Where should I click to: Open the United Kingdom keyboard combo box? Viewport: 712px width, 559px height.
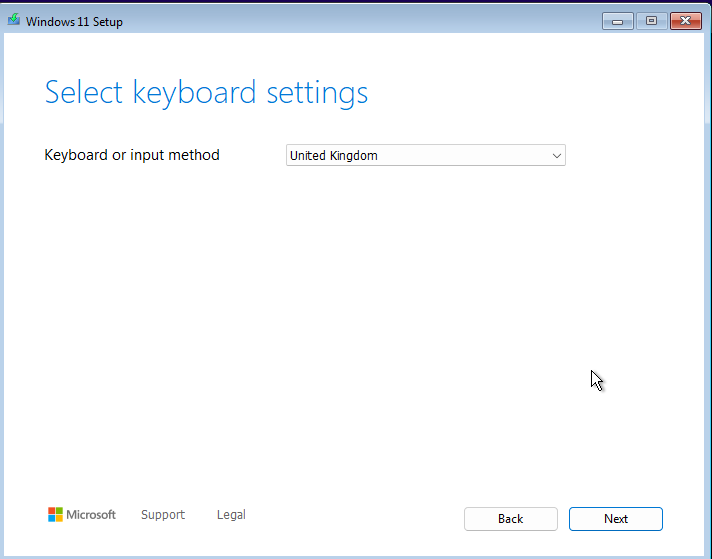[x=425, y=156]
